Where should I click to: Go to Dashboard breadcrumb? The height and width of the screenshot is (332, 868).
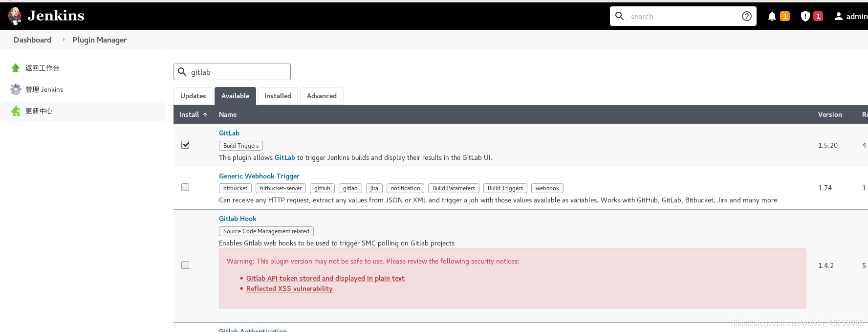[x=32, y=40]
